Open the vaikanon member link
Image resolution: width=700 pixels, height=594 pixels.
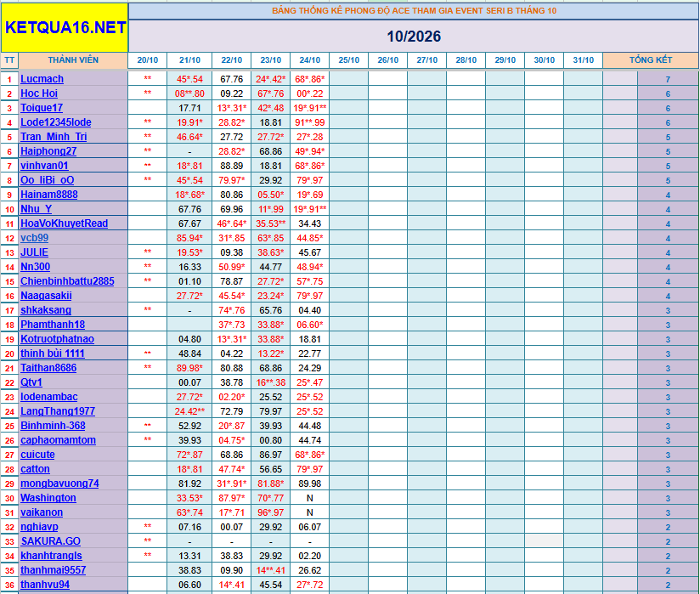(x=42, y=512)
